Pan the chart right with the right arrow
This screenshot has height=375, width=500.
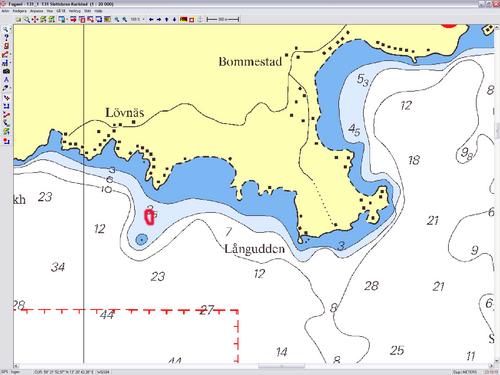pos(159,19)
